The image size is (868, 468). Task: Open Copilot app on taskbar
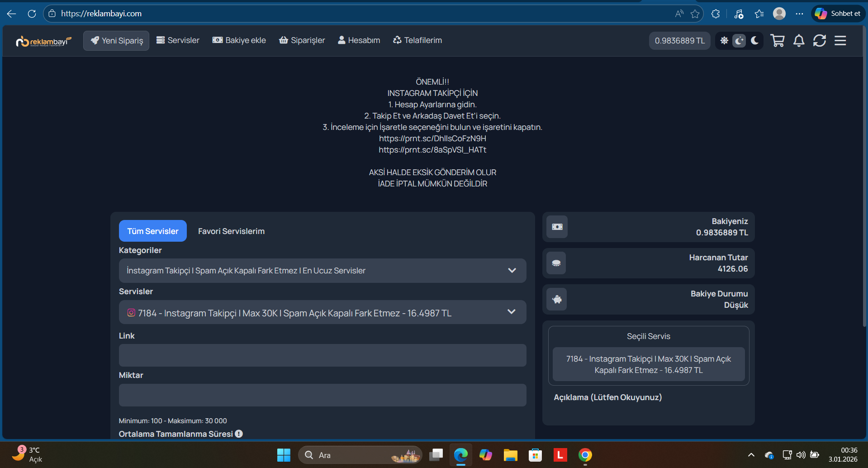[x=486, y=455]
